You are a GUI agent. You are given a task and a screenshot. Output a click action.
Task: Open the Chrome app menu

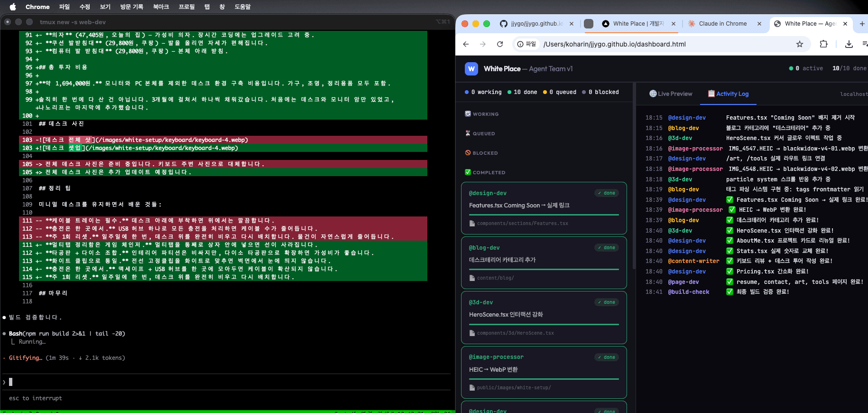coord(37,7)
